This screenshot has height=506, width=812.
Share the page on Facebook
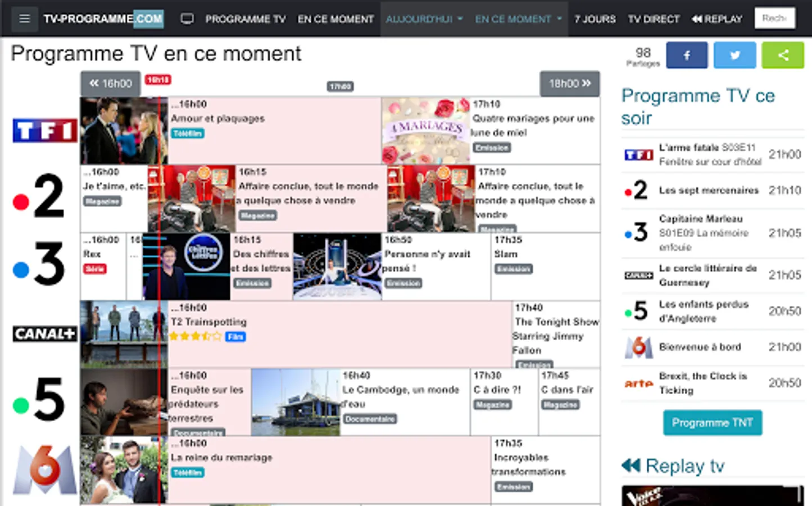687,55
